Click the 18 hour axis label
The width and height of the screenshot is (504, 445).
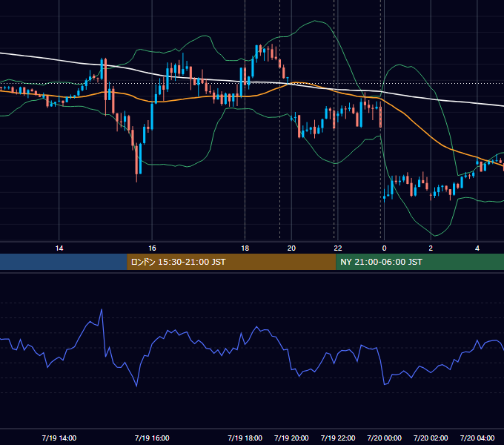pyautogui.click(x=245, y=248)
